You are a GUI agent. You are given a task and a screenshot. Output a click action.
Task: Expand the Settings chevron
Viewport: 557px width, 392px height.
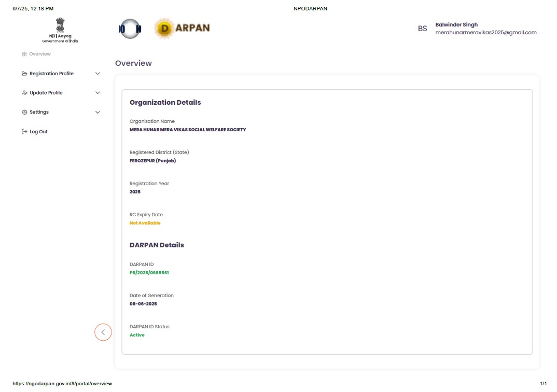coord(98,112)
